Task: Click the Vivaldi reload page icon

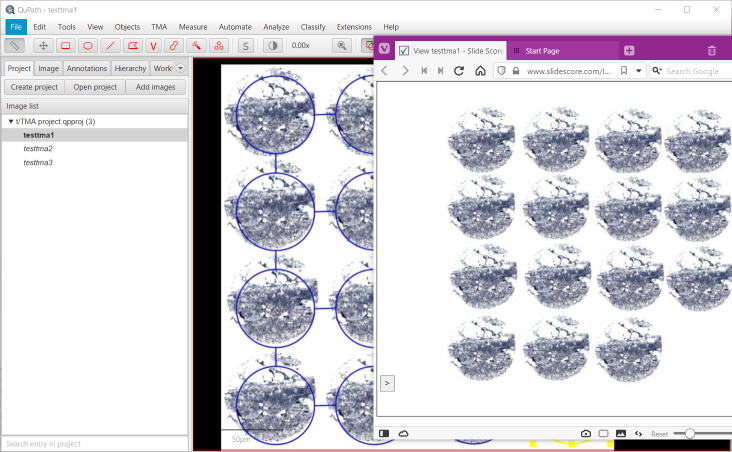Action: click(459, 71)
